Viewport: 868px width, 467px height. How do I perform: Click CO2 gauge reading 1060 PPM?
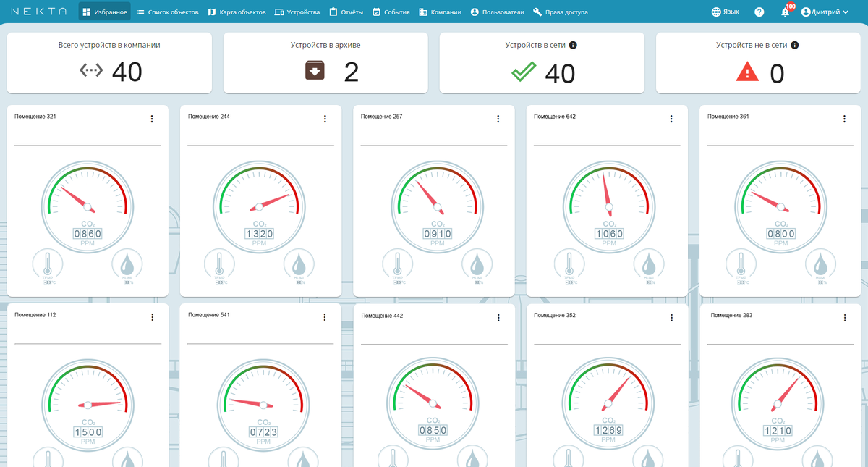pyautogui.click(x=609, y=206)
